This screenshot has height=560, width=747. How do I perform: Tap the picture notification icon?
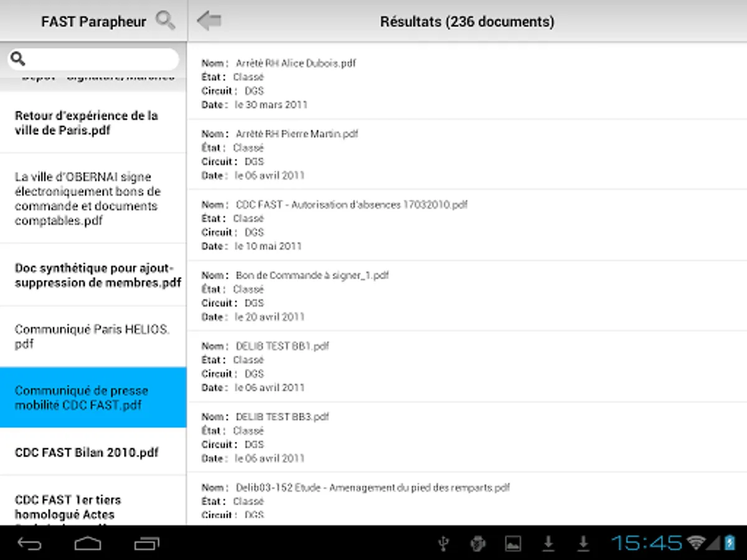pyautogui.click(x=513, y=544)
